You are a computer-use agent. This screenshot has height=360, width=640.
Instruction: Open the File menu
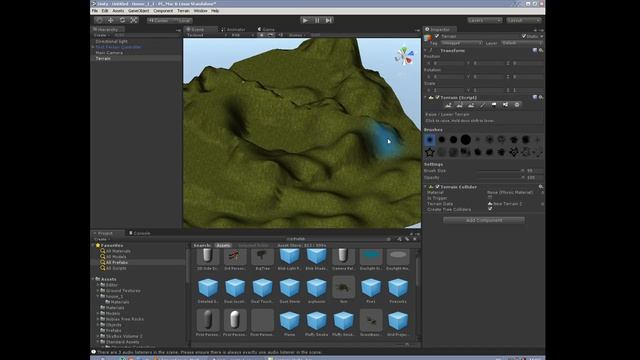[x=95, y=11]
